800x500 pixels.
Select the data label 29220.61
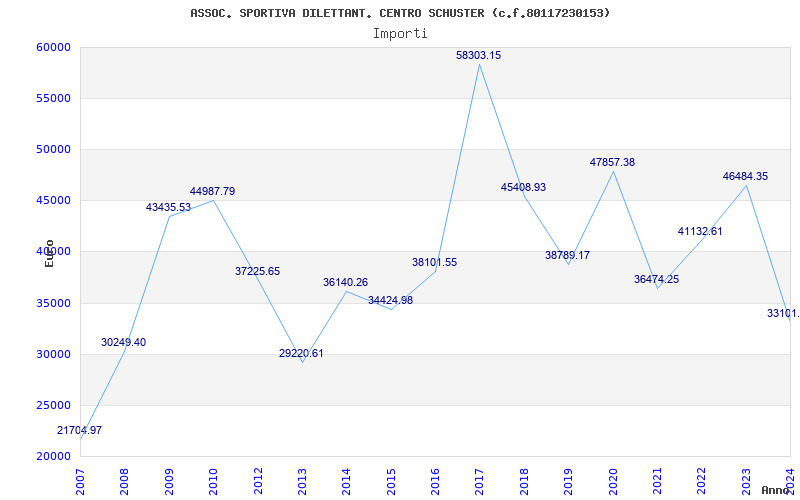[301, 353]
